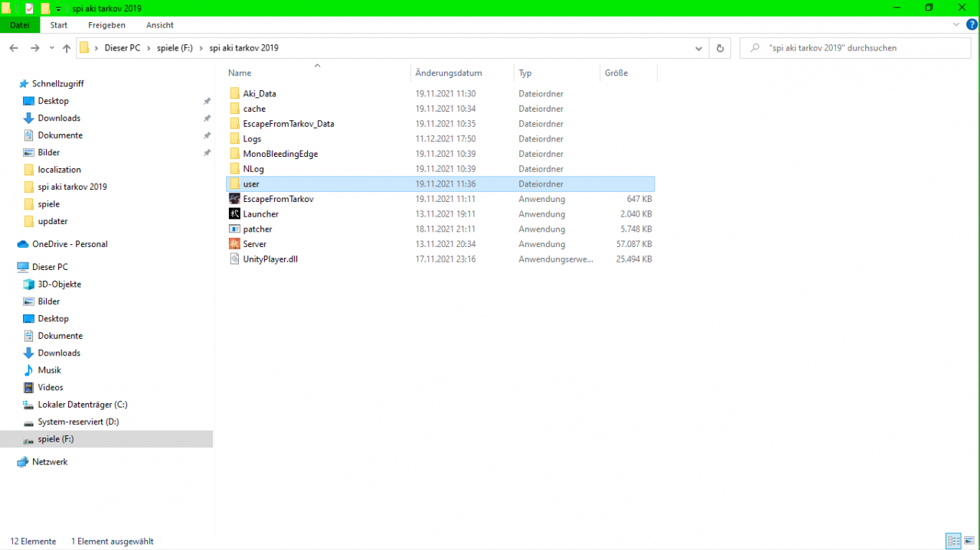Click the Aki_Data folder icon
This screenshot has height=550, width=980.
coord(235,93)
